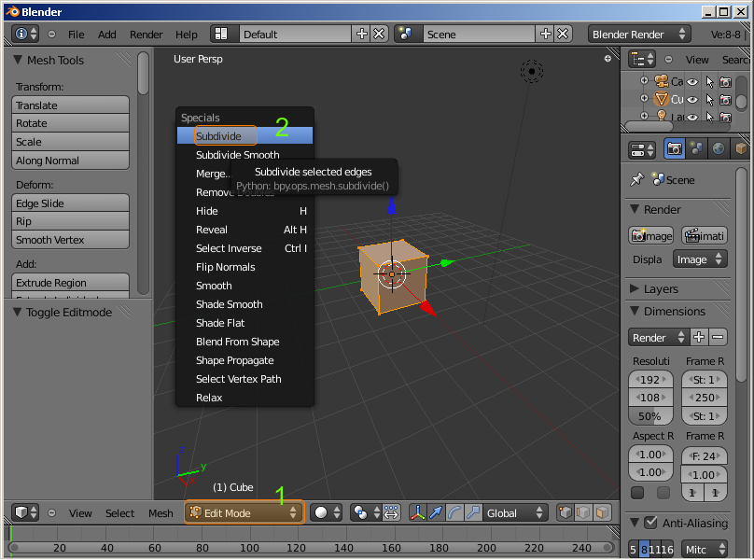
Task: Open the Mitc anti-aliasing filter dropdown
Action: [705, 549]
